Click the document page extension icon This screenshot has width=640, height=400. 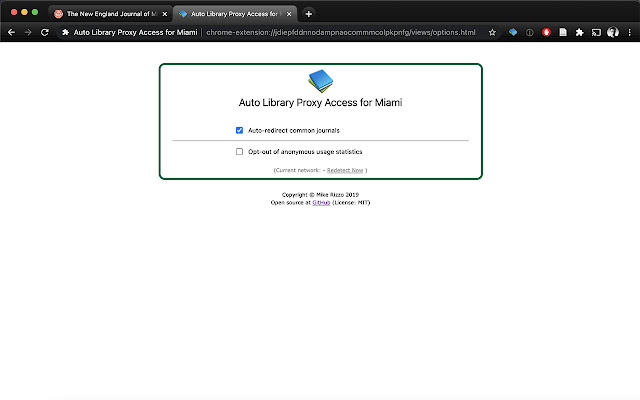pyautogui.click(x=563, y=32)
